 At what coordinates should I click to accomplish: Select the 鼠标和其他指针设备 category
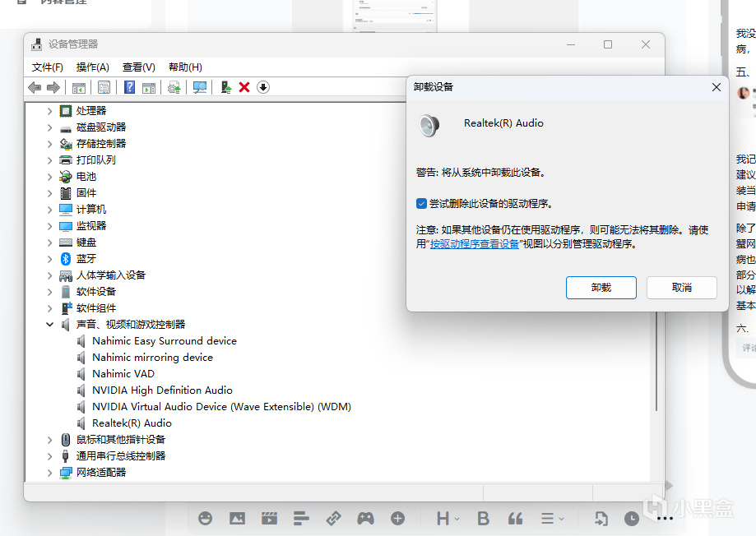pyautogui.click(x=121, y=440)
